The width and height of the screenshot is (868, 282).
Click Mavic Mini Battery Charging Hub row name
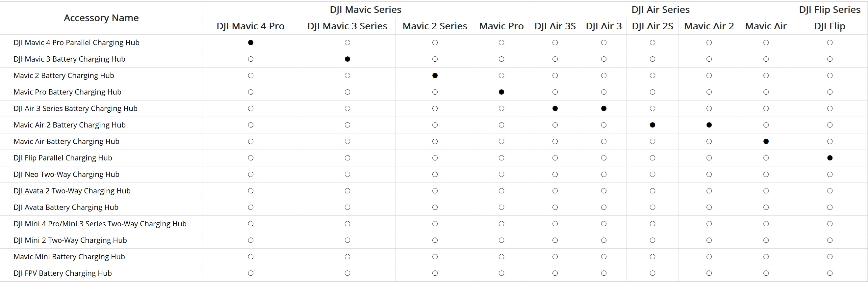click(69, 257)
